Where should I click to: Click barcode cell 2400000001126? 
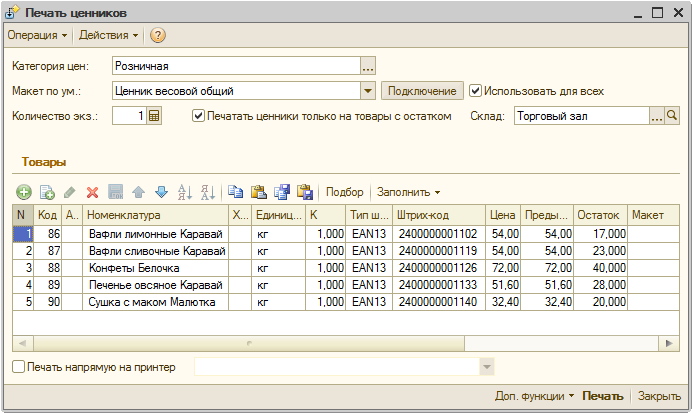439,268
